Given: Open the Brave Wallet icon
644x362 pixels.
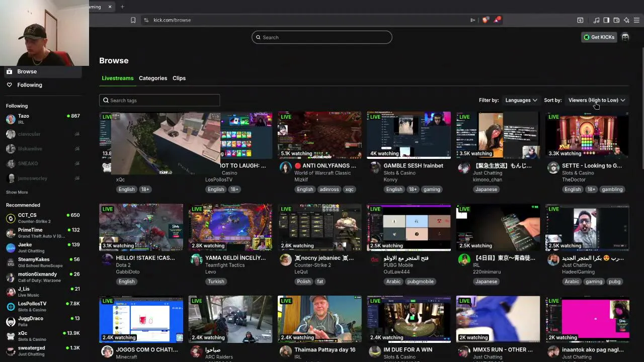Looking at the screenshot, I should 616,20.
